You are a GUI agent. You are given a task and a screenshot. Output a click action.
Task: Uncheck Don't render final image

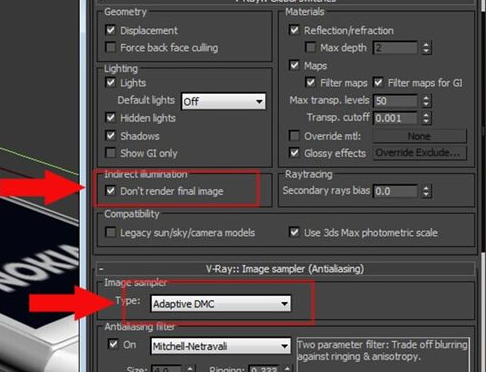pos(110,191)
